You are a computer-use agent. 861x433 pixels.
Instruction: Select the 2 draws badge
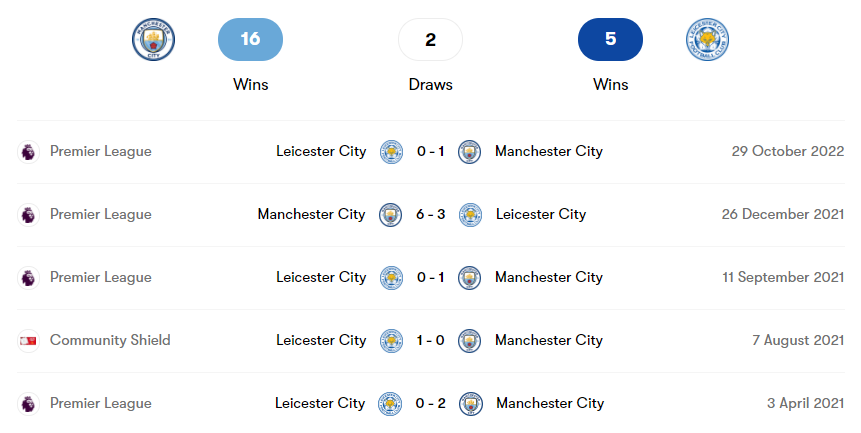pyautogui.click(x=430, y=40)
